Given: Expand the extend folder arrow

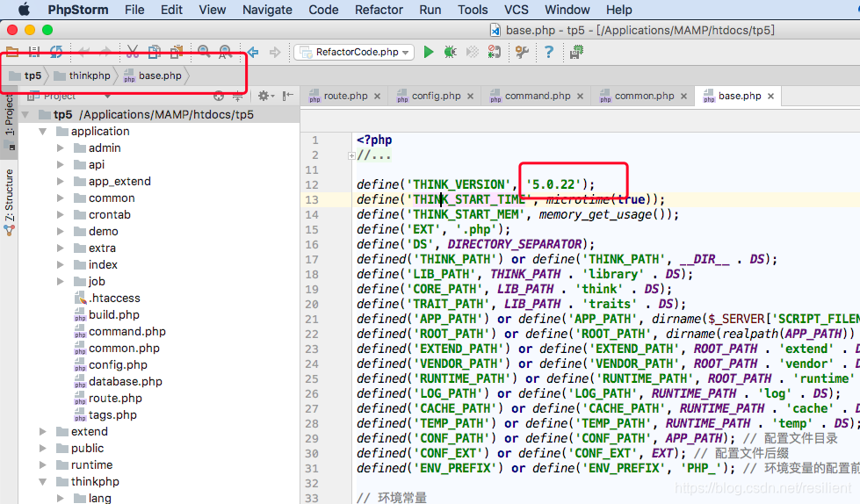Looking at the screenshot, I should pyautogui.click(x=43, y=432).
